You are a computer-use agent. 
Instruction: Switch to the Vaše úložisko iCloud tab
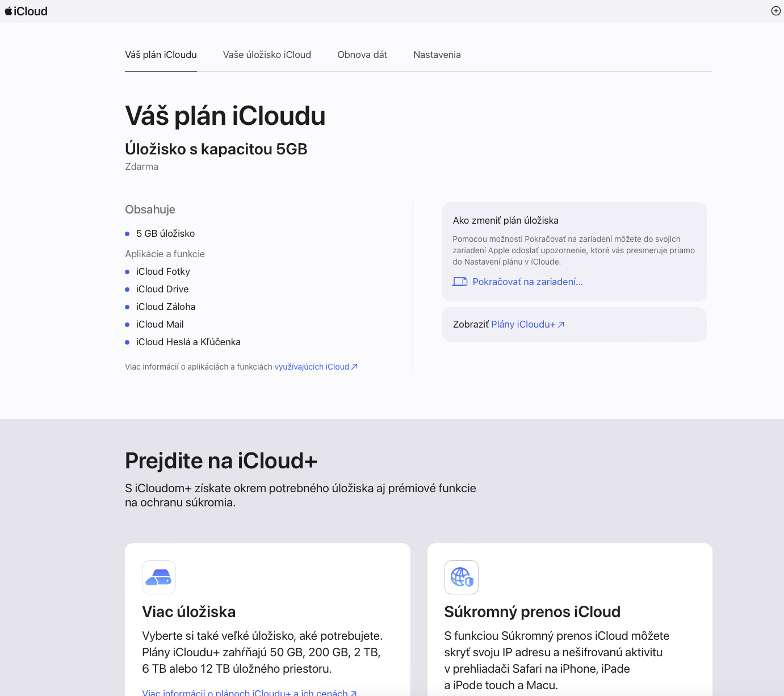tap(267, 54)
